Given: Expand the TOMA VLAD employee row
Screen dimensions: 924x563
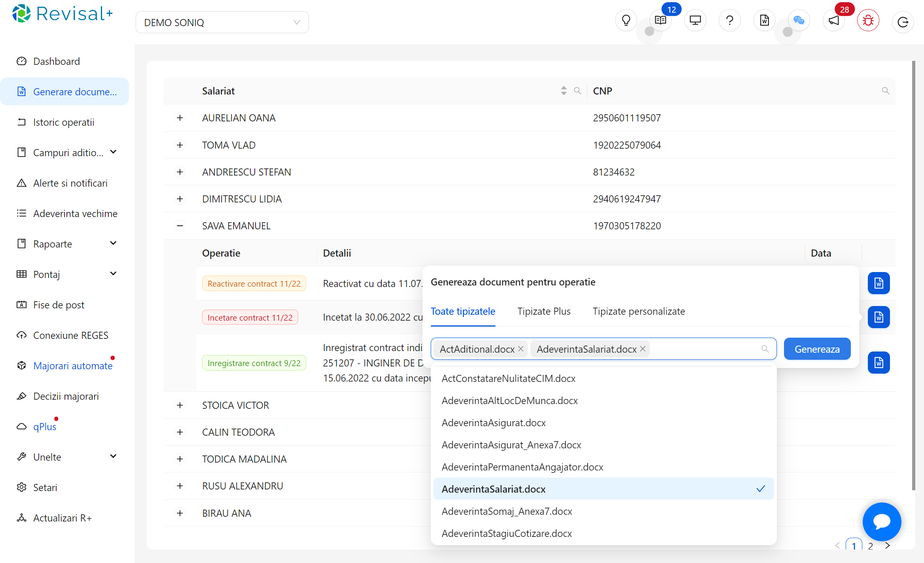Looking at the screenshot, I should (x=180, y=145).
